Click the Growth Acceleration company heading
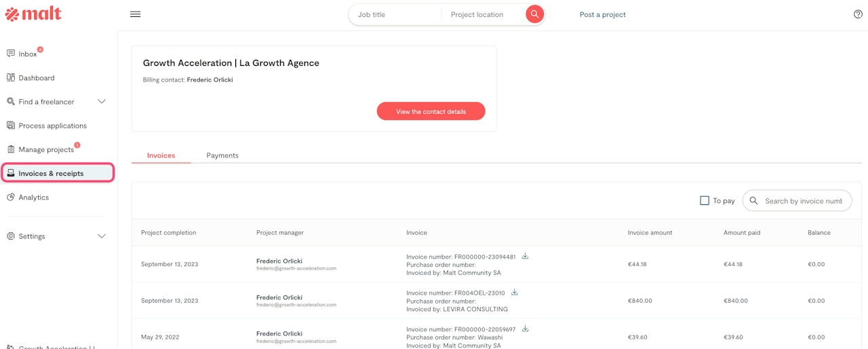Image resolution: width=868 pixels, height=349 pixels. click(231, 63)
